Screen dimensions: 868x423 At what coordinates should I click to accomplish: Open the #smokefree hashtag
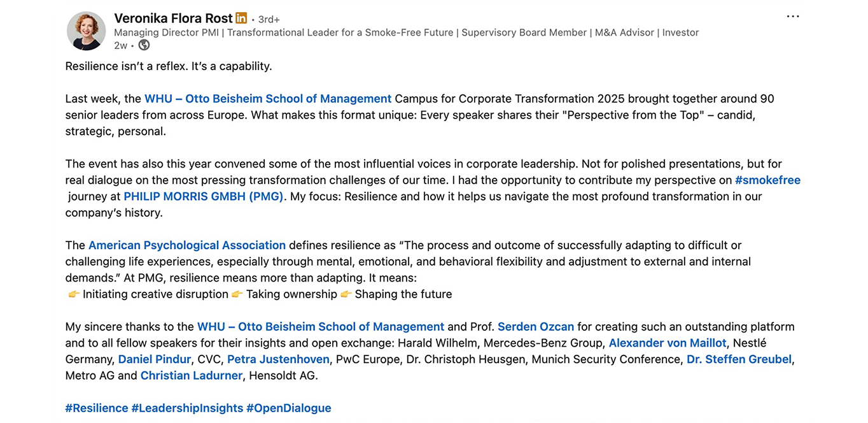coord(767,180)
